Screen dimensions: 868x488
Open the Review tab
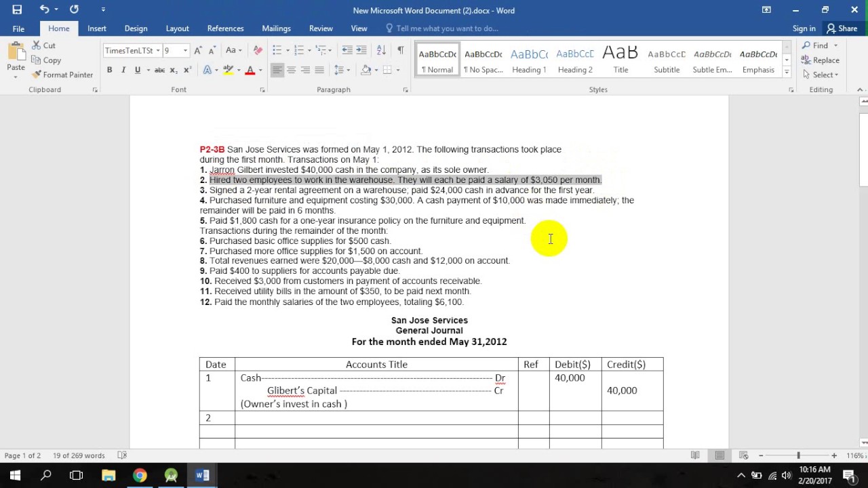click(321, 28)
